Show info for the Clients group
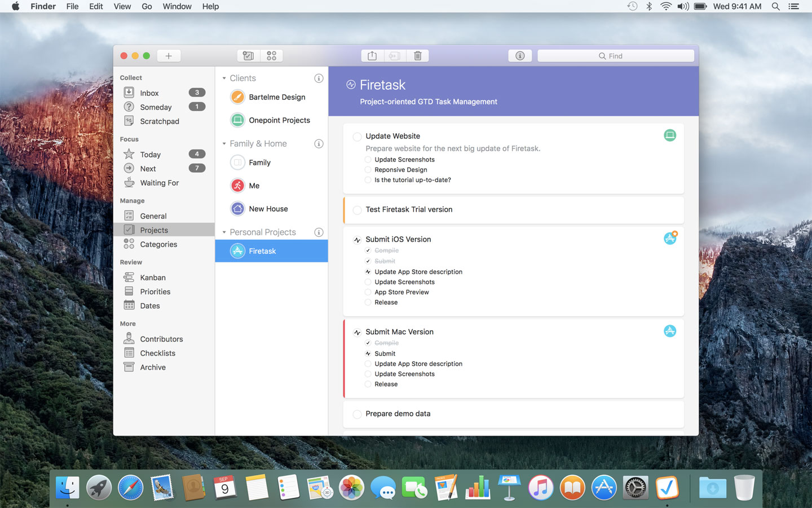This screenshot has height=508, width=812. coord(319,78)
